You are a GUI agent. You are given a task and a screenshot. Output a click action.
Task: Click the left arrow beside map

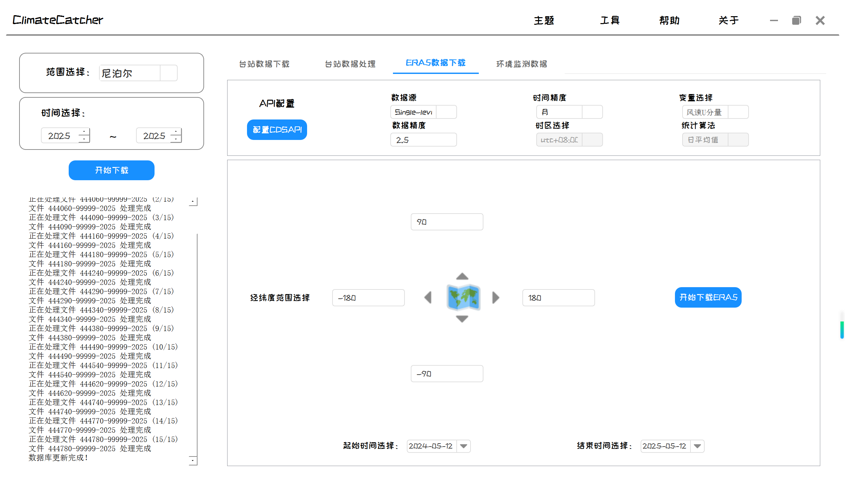pyautogui.click(x=428, y=298)
